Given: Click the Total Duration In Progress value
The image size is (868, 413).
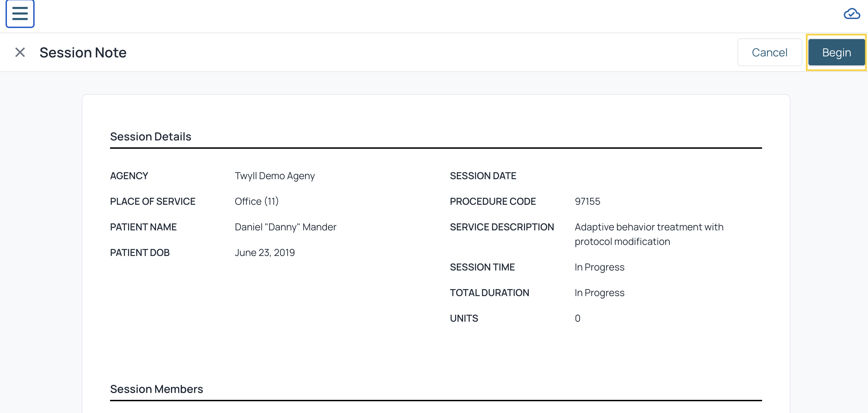Looking at the screenshot, I should point(599,293).
